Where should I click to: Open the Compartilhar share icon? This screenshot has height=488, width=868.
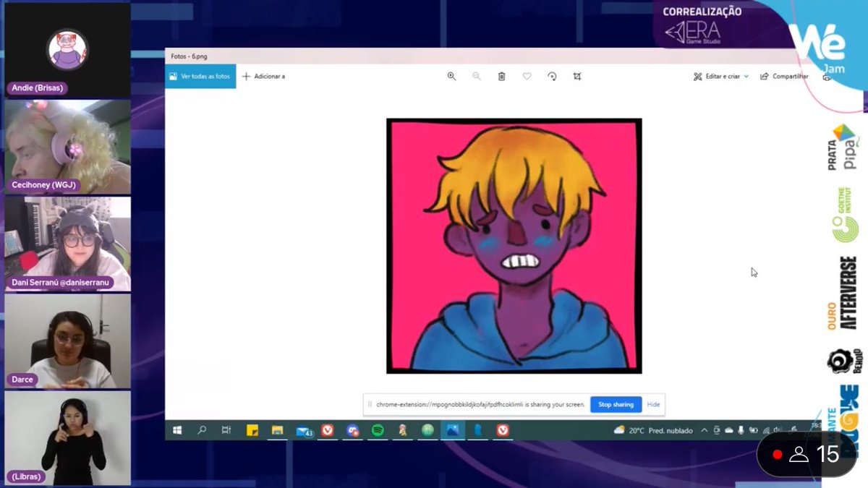pyautogui.click(x=765, y=76)
